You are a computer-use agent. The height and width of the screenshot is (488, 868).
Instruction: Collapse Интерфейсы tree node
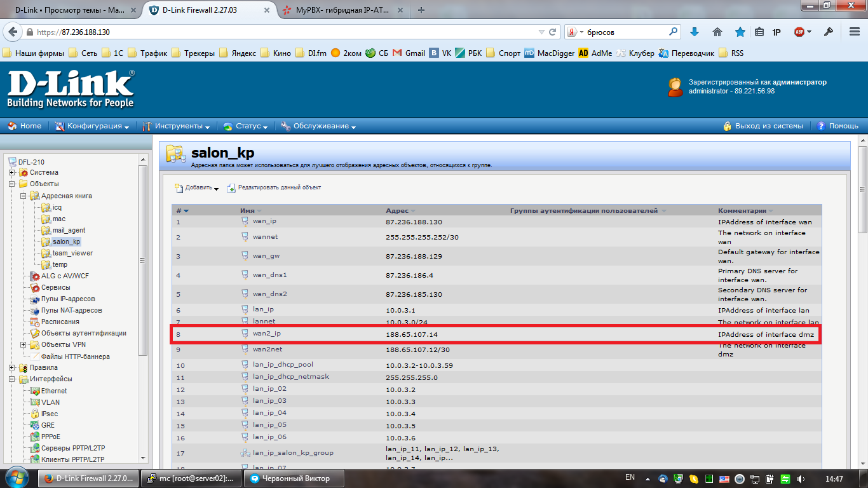pos(12,379)
